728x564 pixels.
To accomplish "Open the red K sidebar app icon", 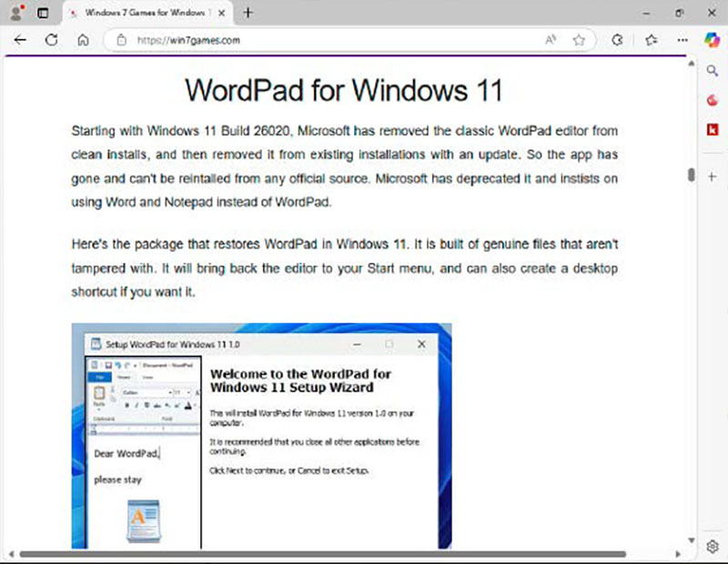I will tap(713, 129).
